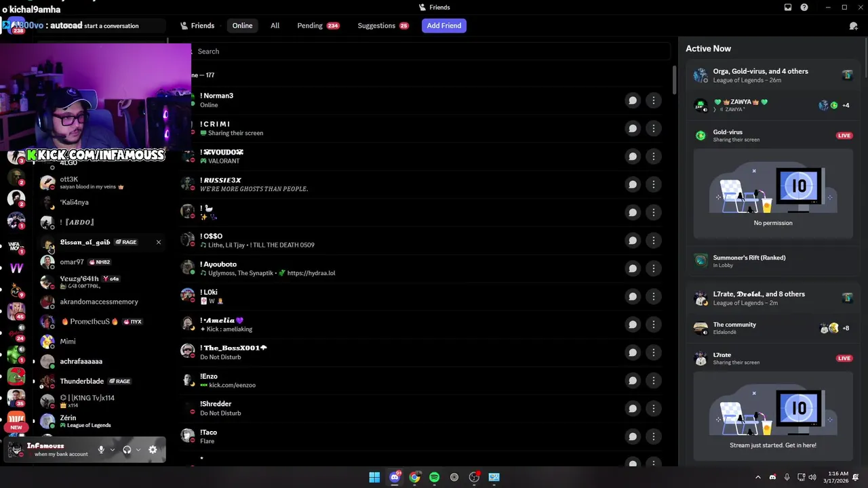Open the Suggestions tab
The width and height of the screenshot is (868, 488).
click(383, 26)
